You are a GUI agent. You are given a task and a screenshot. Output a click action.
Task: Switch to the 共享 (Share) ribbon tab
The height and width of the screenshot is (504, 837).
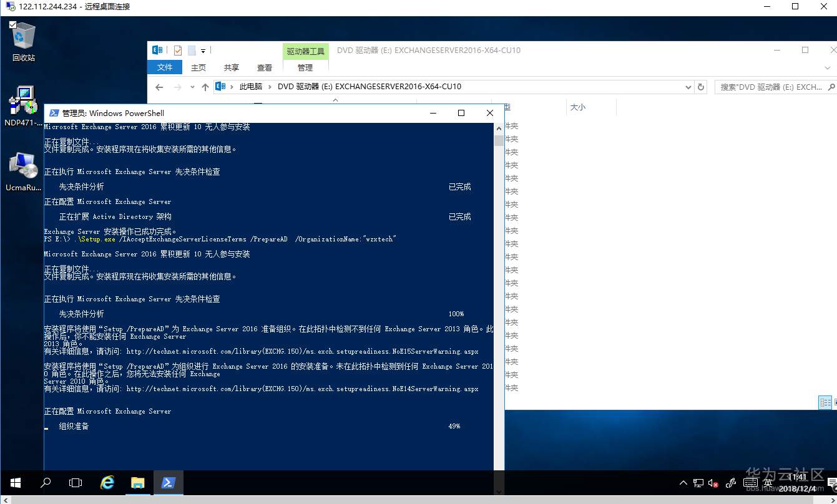[232, 67]
